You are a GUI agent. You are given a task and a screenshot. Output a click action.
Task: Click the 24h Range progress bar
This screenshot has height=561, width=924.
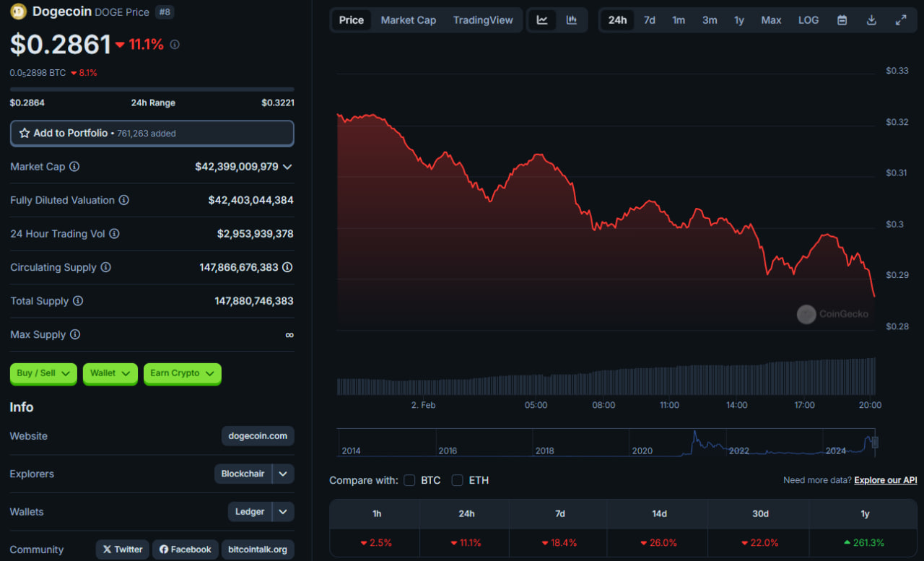pyautogui.click(x=152, y=90)
